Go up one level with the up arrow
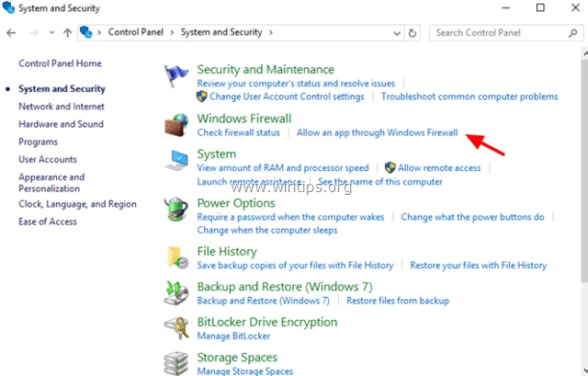The width and height of the screenshot is (588, 376). tap(67, 33)
